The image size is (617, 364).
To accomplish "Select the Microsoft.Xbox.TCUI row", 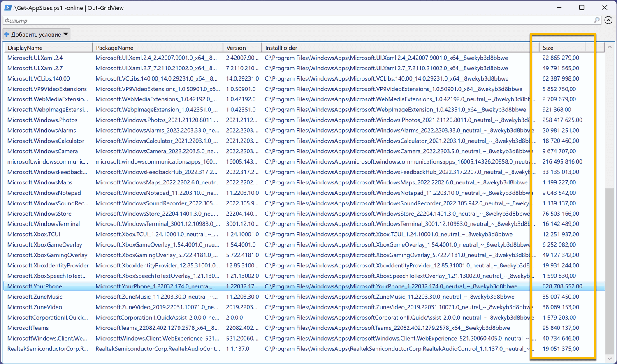I will pyautogui.click(x=304, y=234).
